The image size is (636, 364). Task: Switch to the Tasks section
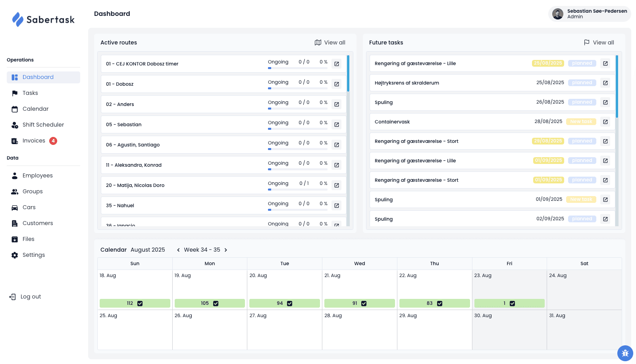[x=31, y=93]
